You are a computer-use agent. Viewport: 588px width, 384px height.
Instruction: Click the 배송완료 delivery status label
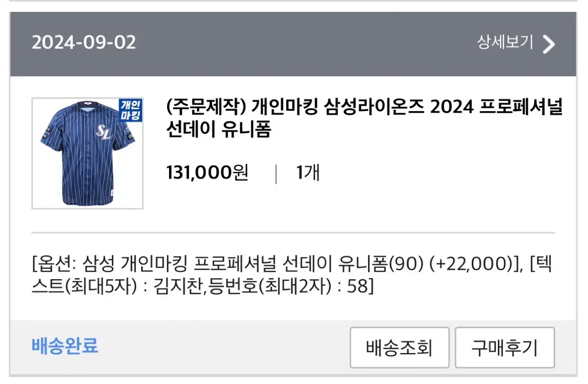coord(65,346)
